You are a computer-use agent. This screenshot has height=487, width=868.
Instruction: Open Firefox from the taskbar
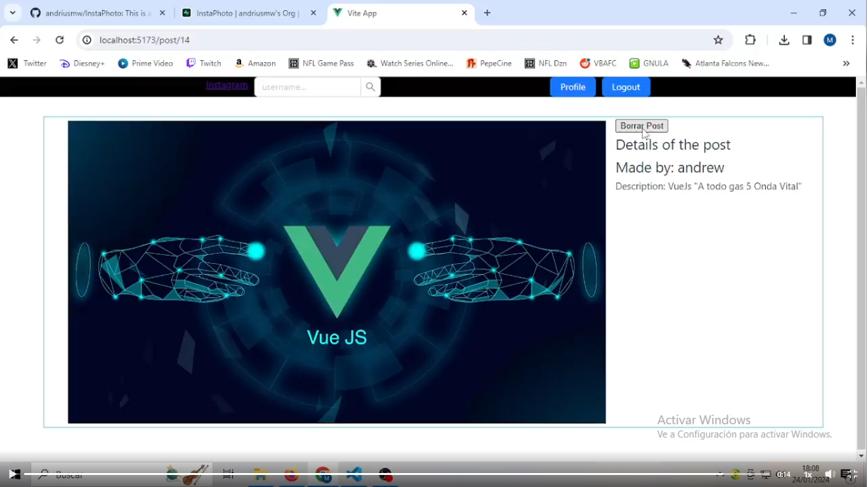(291, 474)
